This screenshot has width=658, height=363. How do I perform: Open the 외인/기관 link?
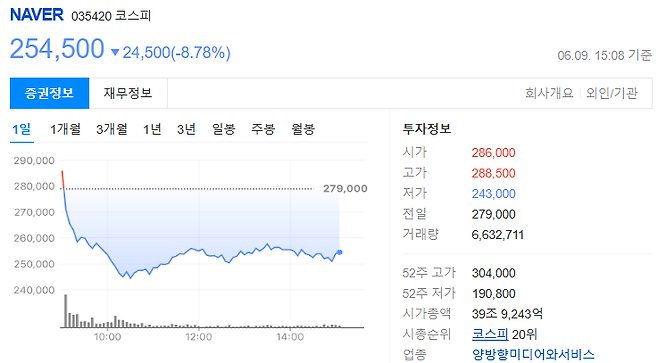click(x=611, y=93)
